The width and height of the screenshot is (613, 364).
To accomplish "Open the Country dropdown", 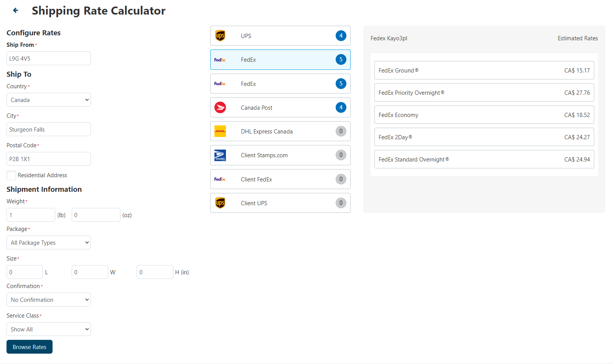I will [49, 100].
